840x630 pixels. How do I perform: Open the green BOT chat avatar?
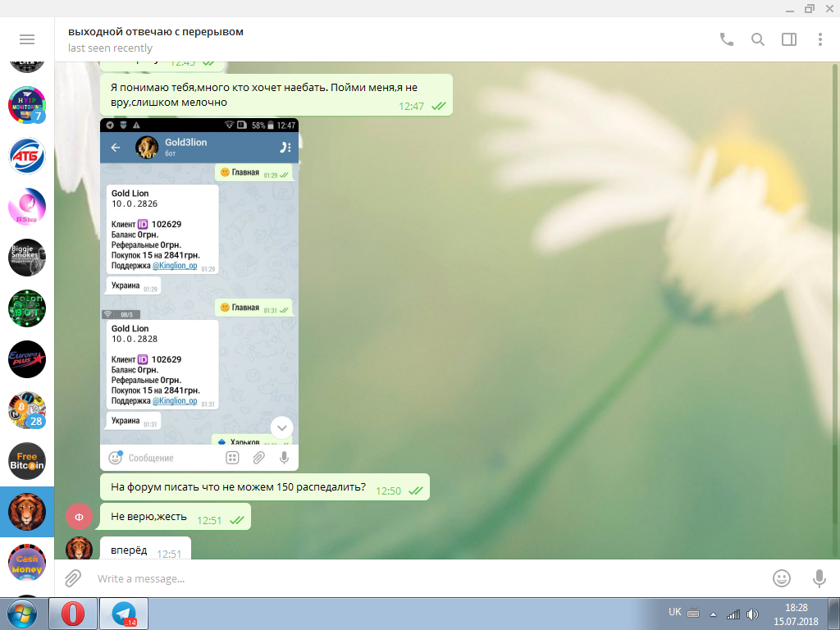pos(27,308)
